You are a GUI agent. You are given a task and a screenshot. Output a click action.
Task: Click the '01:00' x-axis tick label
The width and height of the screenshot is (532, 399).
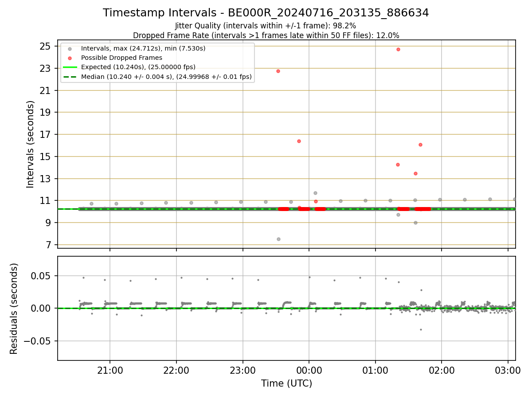coord(376,370)
